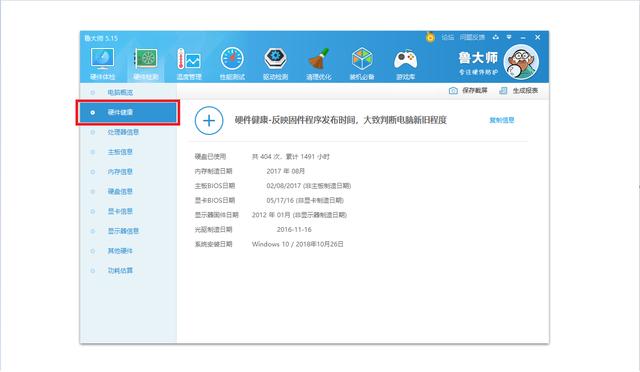Click the 硬盘已使用 row label
Viewport: 640px width, 372px height.
tap(210, 156)
